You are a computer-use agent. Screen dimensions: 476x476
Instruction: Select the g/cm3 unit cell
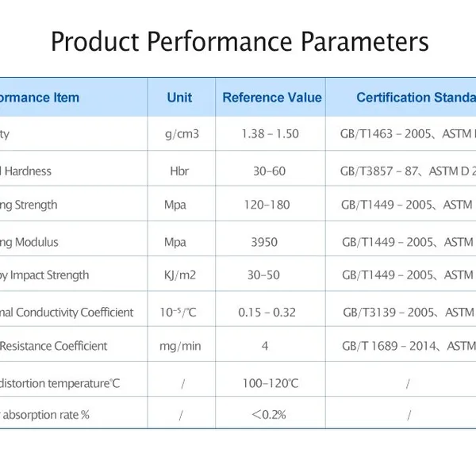(x=182, y=134)
